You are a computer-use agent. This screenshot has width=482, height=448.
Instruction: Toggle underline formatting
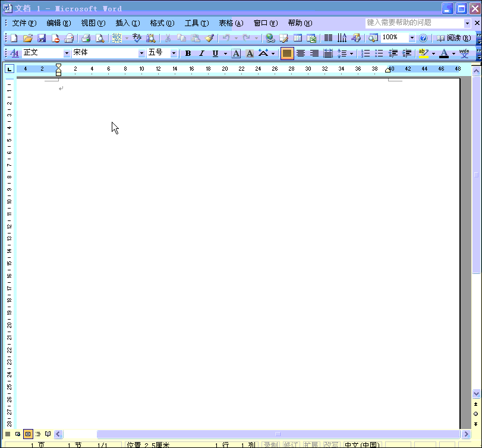point(216,53)
